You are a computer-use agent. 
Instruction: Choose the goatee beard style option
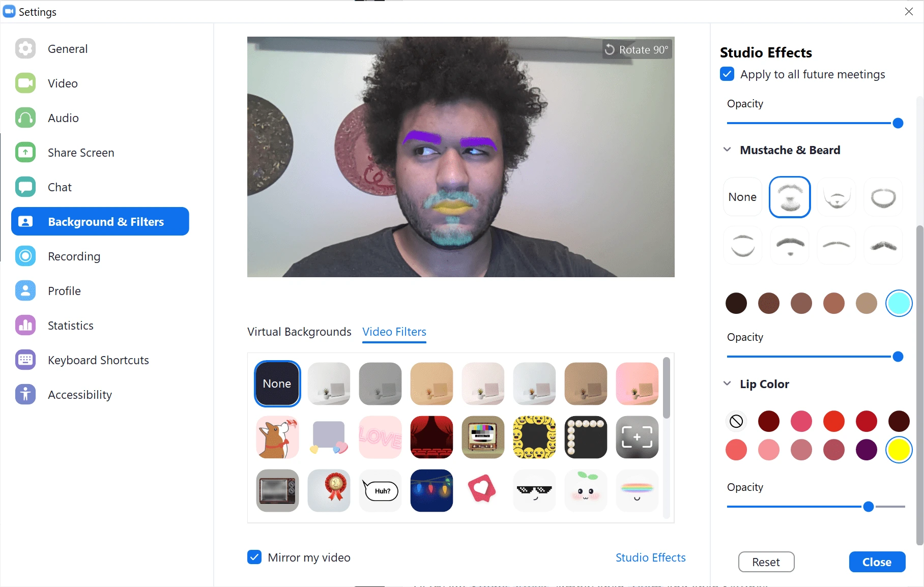(836, 197)
